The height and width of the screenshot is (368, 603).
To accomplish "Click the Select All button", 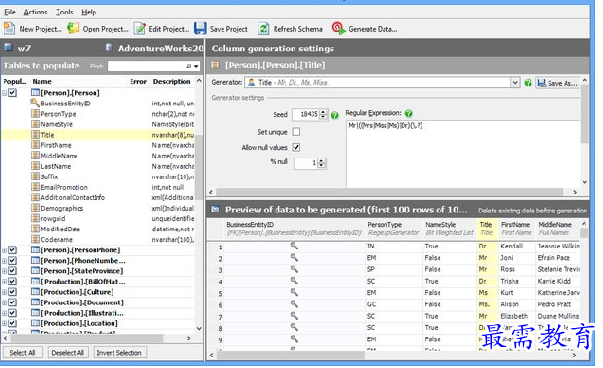I will pos(22,353).
